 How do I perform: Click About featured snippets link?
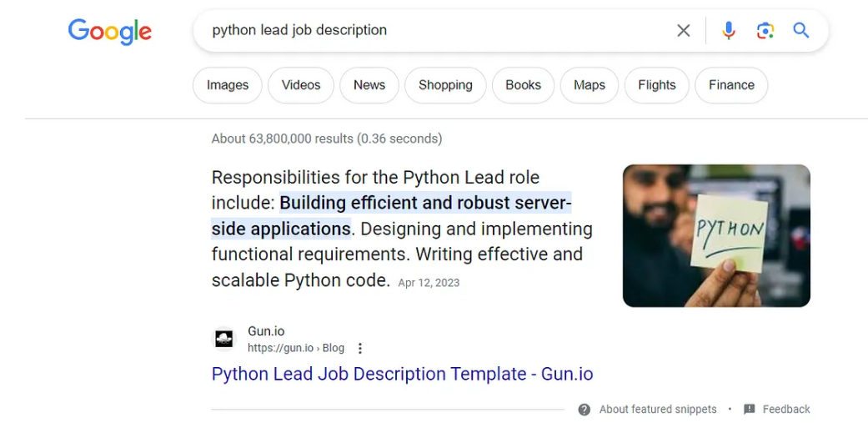point(658,409)
